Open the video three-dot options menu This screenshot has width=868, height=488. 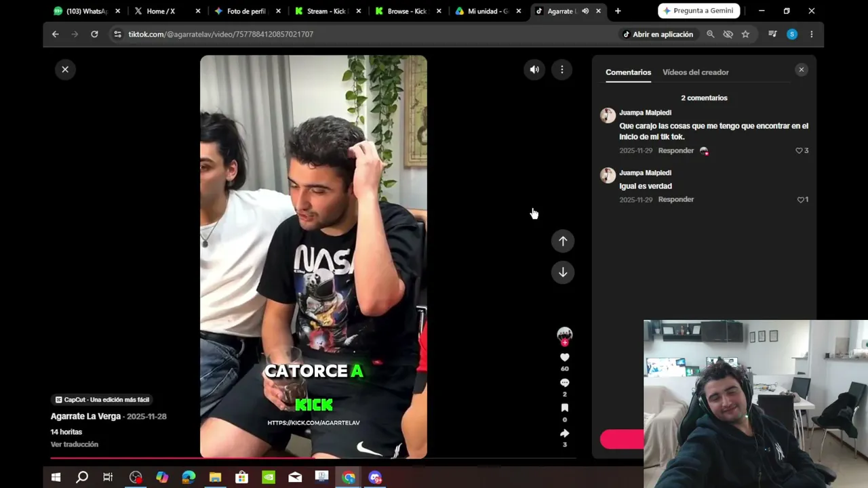point(562,69)
